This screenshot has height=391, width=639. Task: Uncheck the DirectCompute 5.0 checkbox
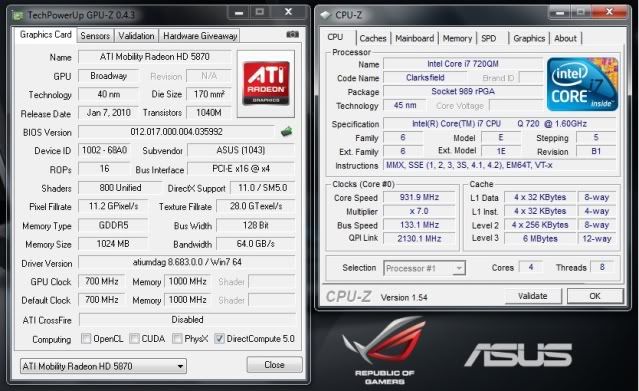[219, 338]
